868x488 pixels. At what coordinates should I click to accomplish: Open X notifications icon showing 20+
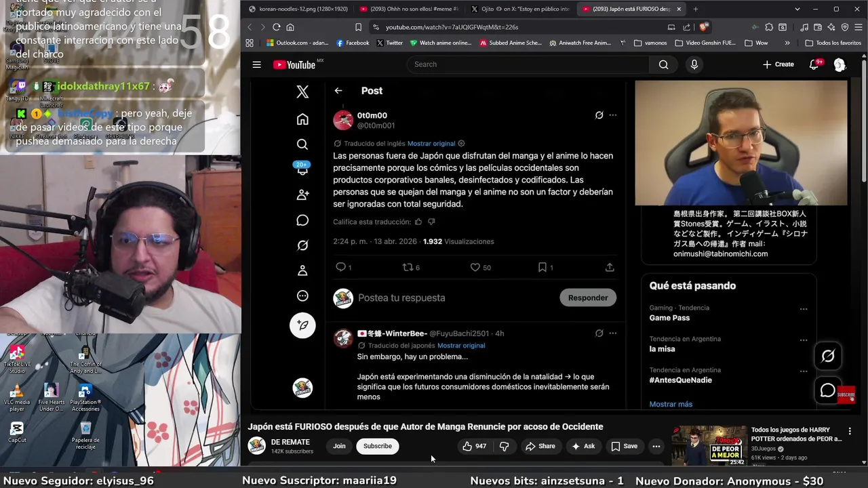pyautogui.click(x=302, y=169)
